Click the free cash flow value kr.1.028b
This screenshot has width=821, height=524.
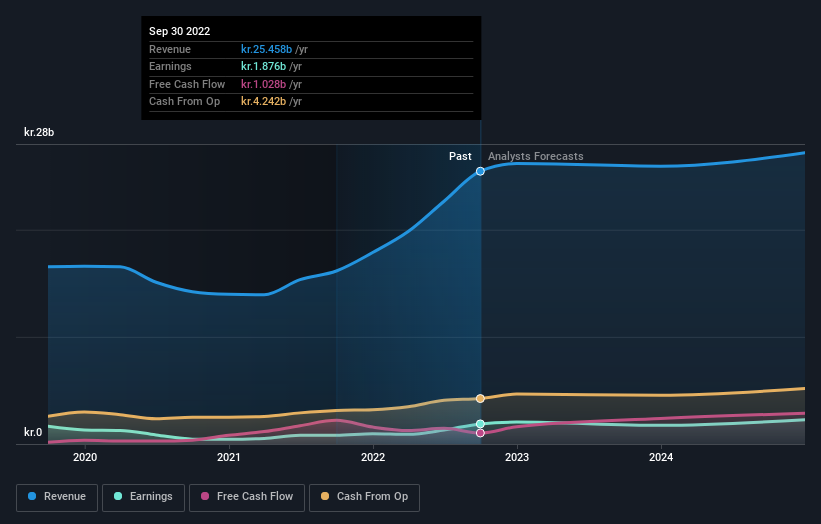[263, 84]
